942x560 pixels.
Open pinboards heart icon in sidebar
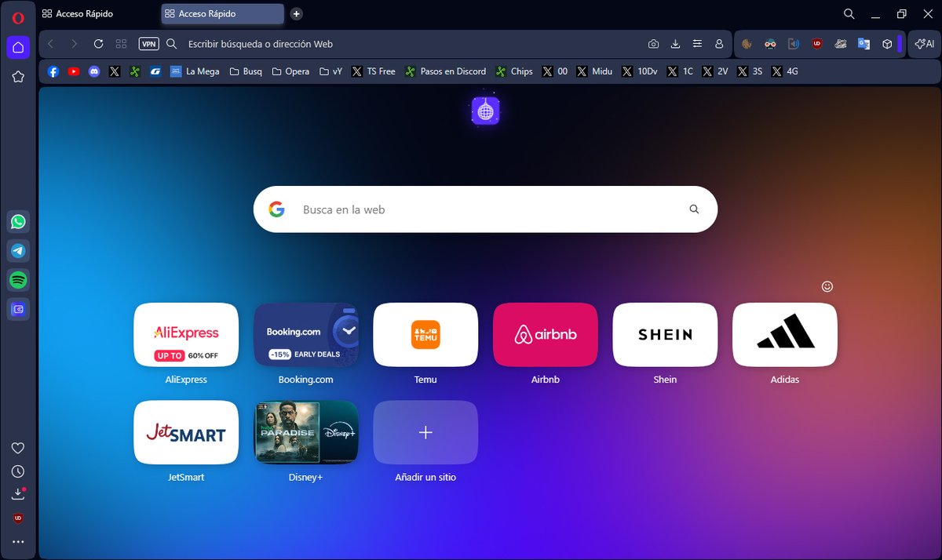pyautogui.click(x=18, y=448)
